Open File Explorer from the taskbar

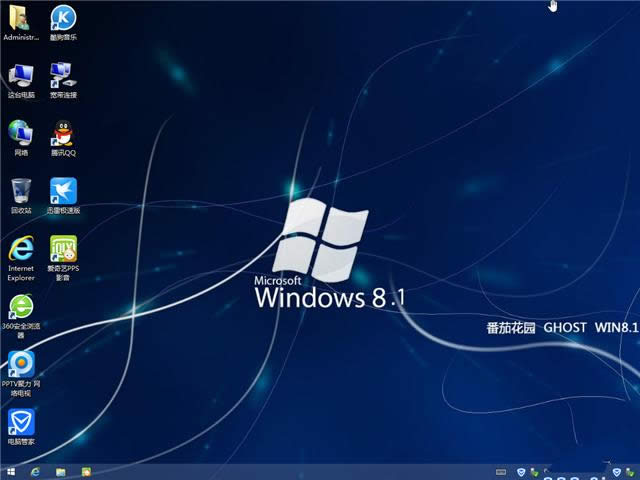pos(61,471)
